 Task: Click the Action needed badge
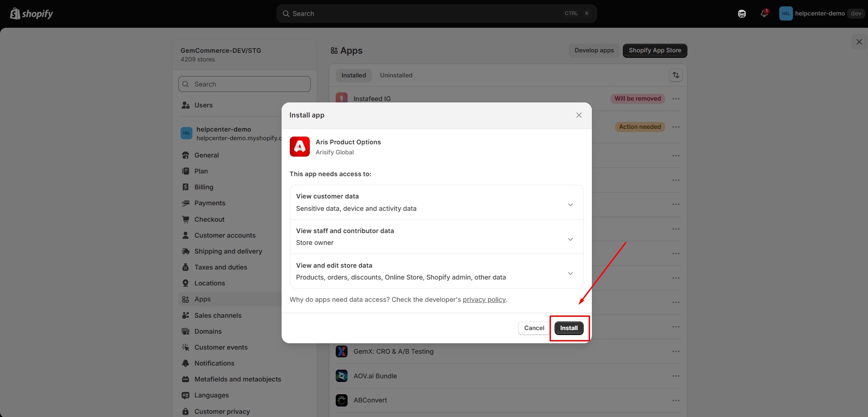(640, 127)
